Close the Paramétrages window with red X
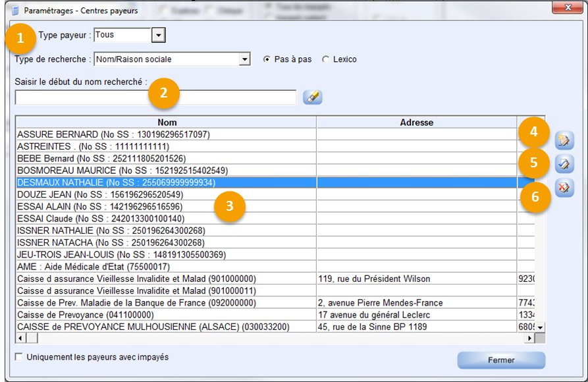The height and width of the screenshot is (382, 588). coord(565,9)
